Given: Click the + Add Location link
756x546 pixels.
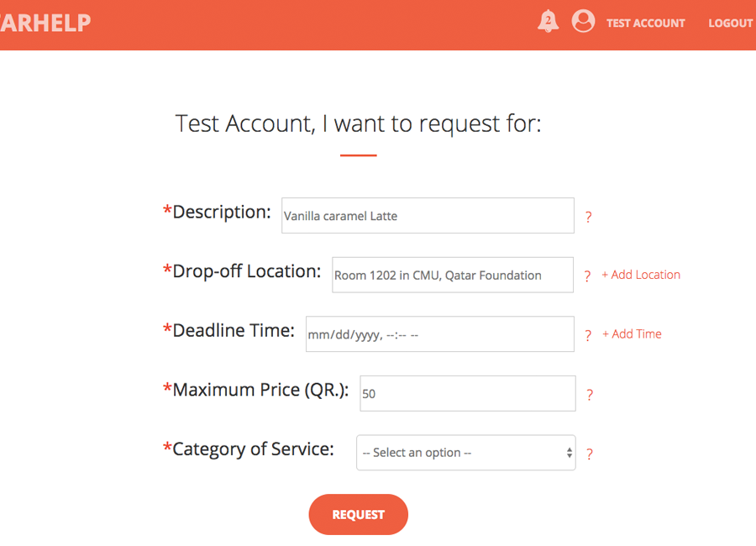Looking at the screenshot, I should [x=641, y=275].
